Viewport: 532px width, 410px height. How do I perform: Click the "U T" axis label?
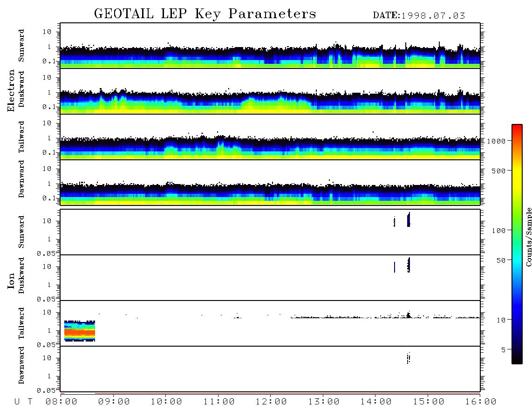coord(23,402)
